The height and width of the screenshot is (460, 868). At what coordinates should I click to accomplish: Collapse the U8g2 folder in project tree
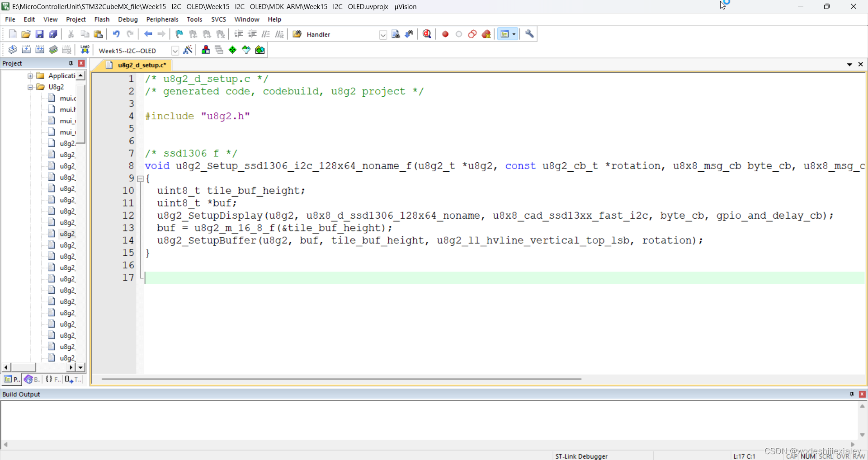click(30, 87)
